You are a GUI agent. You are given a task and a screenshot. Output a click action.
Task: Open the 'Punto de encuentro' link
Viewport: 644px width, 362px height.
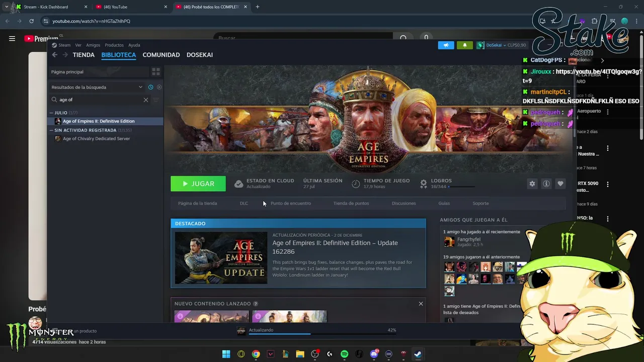click(291, 203)
